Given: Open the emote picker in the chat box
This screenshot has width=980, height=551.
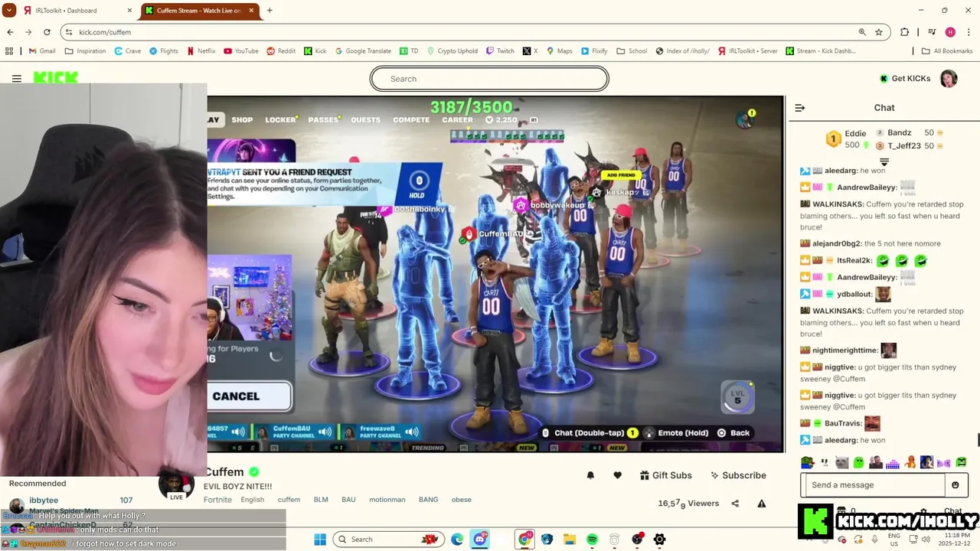Looking at the screenshot, I should [x=955, y=485].
